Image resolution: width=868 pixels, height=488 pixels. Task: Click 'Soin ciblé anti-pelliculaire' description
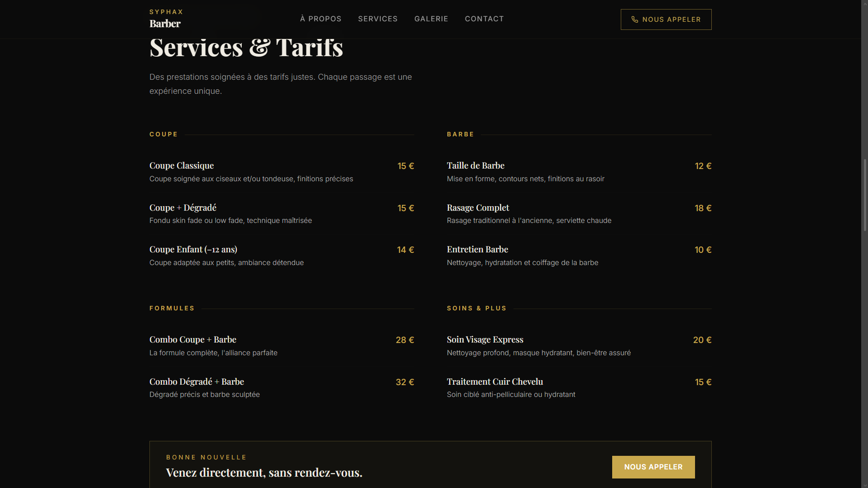tap(511, 395)
